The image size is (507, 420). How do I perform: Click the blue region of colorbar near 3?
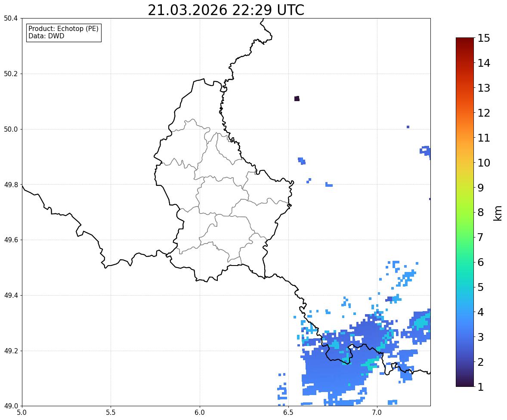[465, 337]
